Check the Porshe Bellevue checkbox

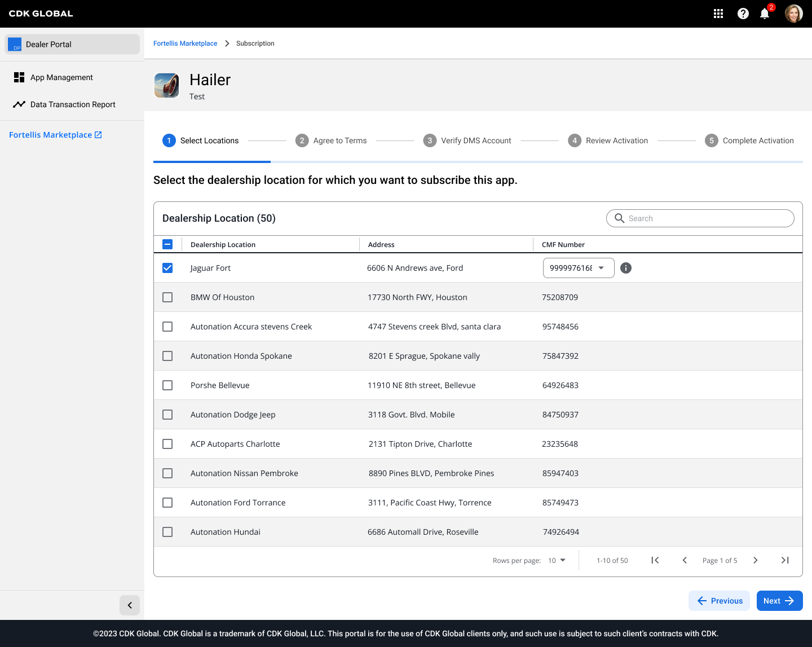167,385
